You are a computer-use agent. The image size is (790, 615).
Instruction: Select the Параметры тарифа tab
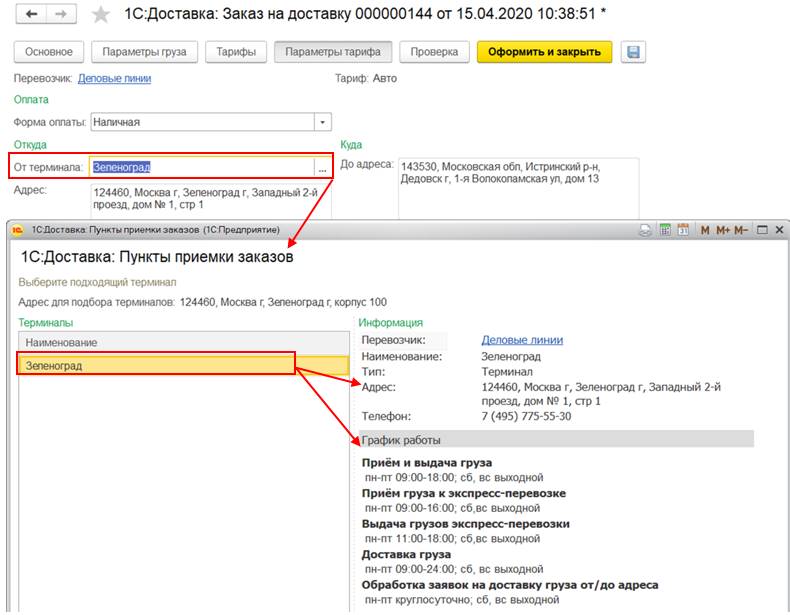point(333,52)
